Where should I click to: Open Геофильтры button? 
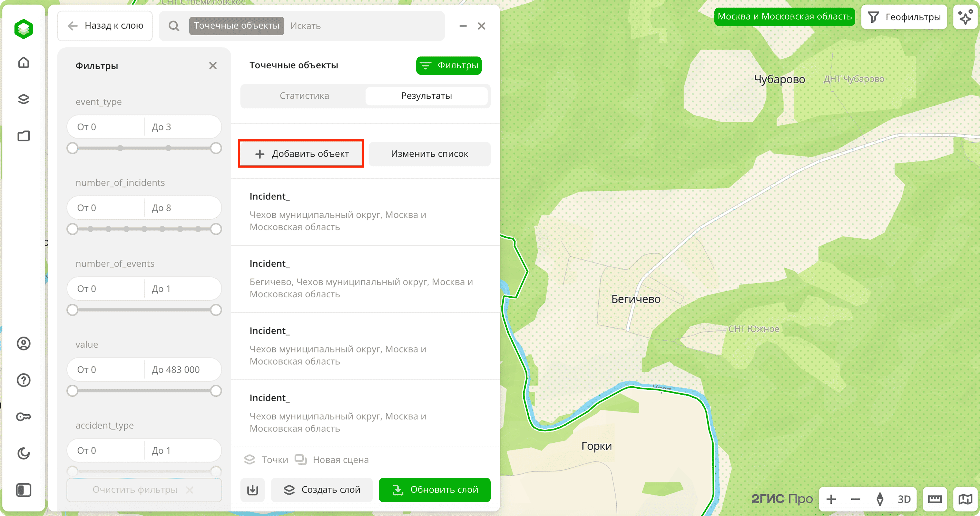pyautogui.click(x=904, y=17)
